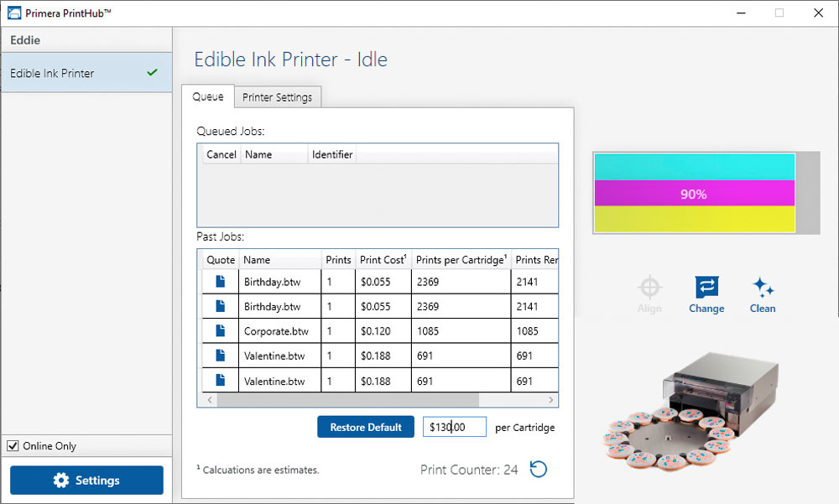Sort Past Jobs by the Quote column header
The width and height of the screenshot is (839, 504).
[221, 260]
